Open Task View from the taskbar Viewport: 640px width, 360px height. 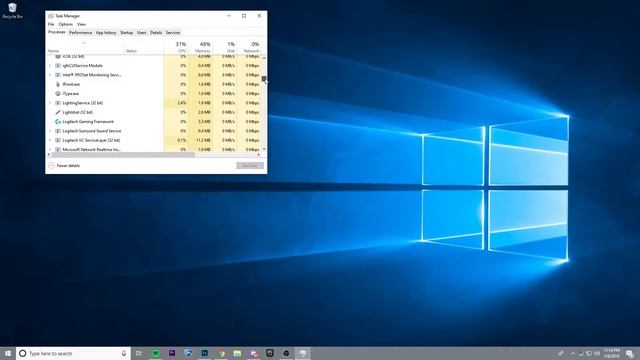point(139,353)
